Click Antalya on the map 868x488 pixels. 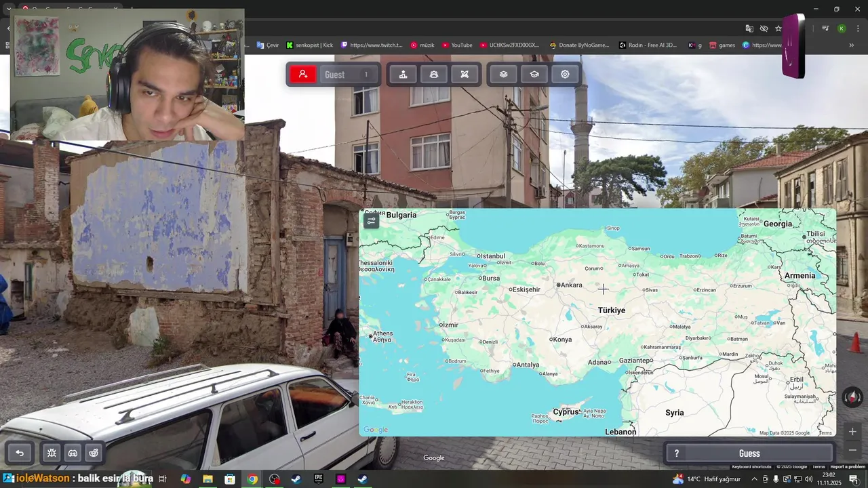[x=526, y=365]
